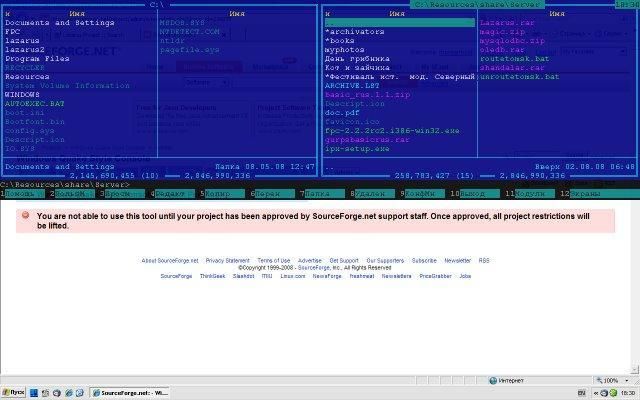Viewport: 640px width, 400px height.
Task: Open the Slashdot footer link
Action: tap(243, 276)
